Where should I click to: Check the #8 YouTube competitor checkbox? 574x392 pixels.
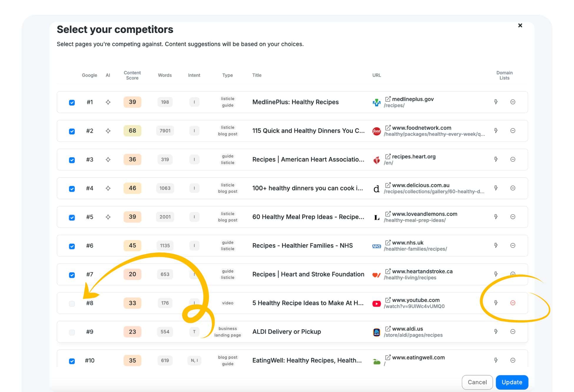coord(72,303)
